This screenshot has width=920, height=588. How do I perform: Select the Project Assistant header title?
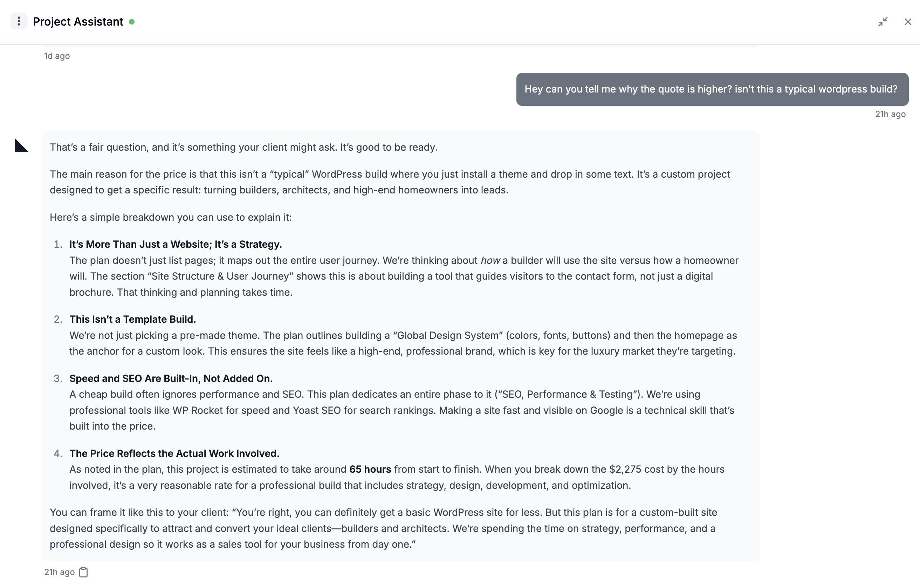(x=78, y=21)
